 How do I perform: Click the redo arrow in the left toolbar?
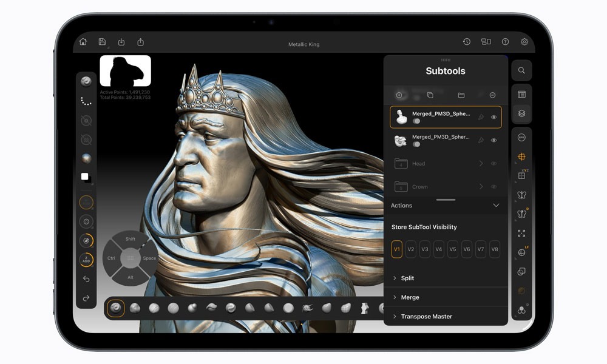86,298
